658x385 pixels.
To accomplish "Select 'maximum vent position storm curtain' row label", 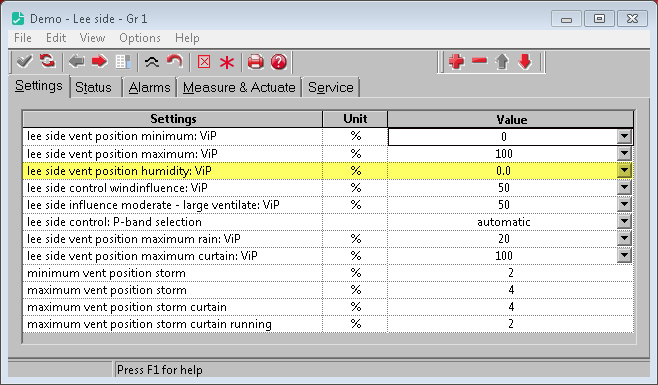I will 127,307.
